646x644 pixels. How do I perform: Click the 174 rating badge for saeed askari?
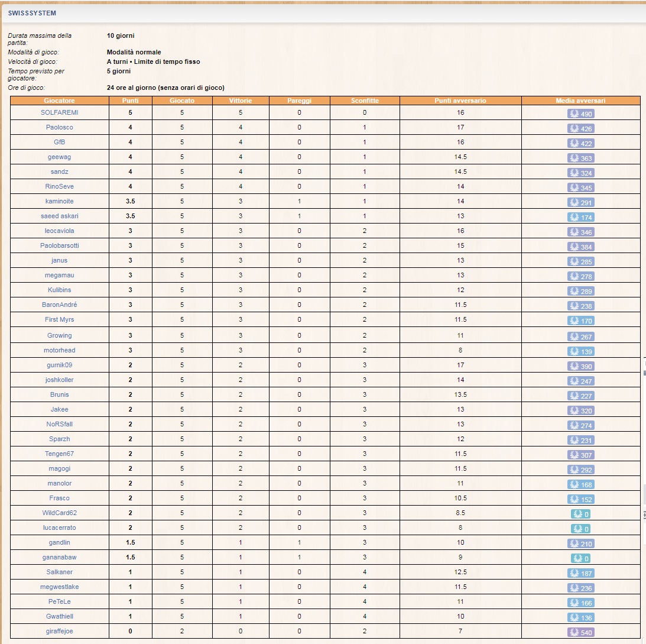pyautogui.click(x=580, y=218)
